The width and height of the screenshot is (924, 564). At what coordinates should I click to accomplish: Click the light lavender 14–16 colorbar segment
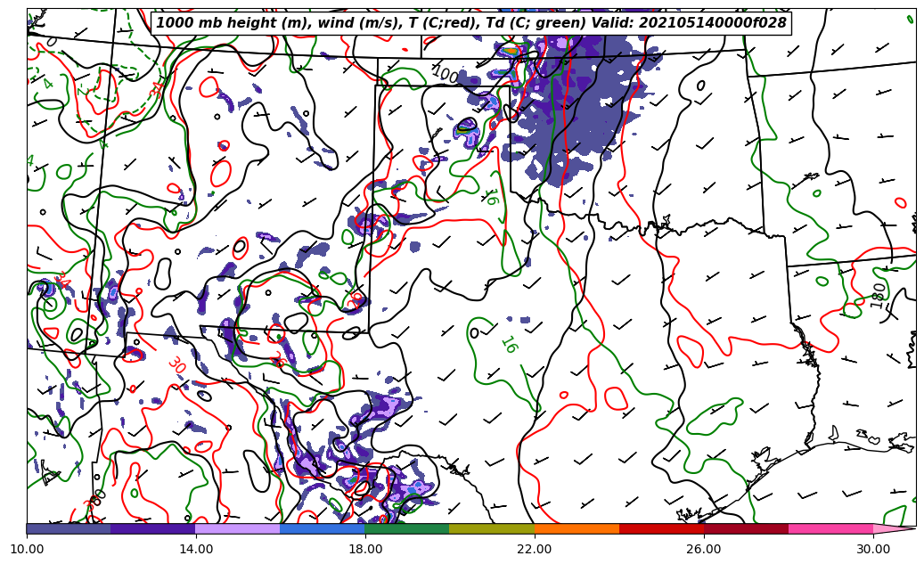(x=238, y=528)
